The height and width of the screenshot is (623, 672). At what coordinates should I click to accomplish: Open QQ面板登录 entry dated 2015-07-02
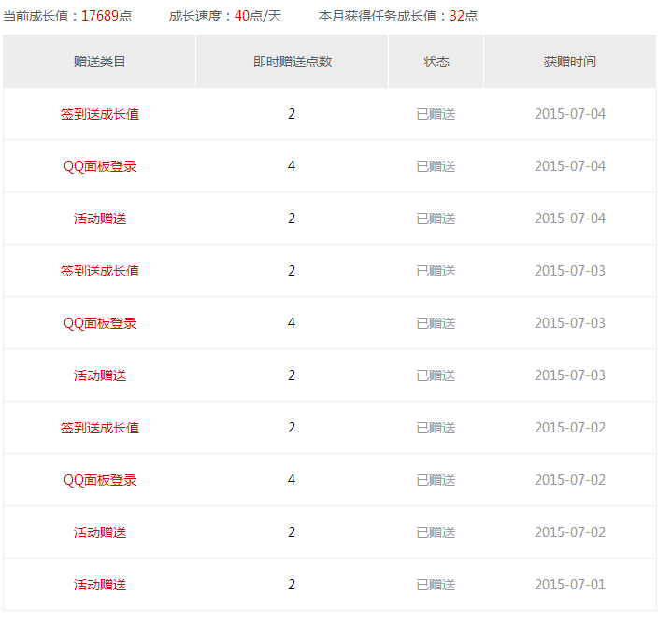coord(100,480)
